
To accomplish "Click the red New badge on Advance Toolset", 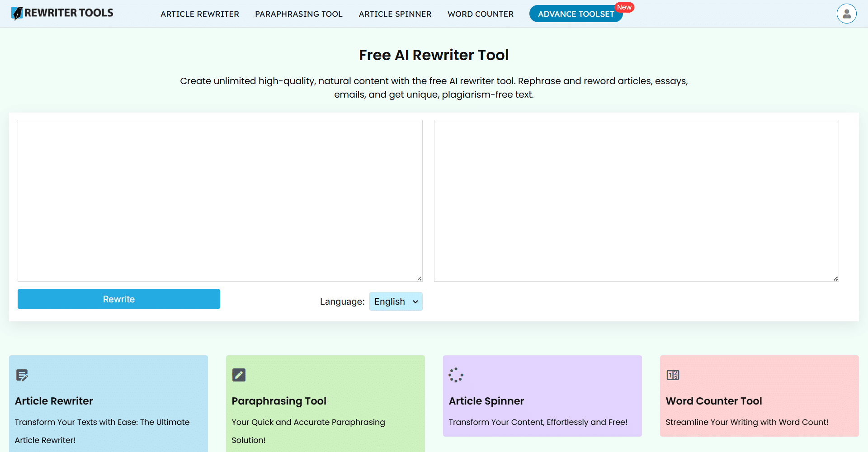I will tap(624, 7).
